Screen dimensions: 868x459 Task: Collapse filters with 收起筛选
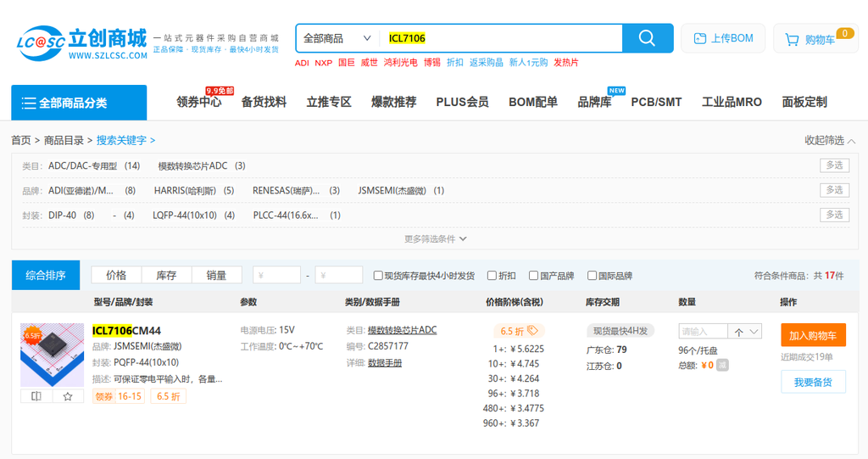click(x=830, y=140)
